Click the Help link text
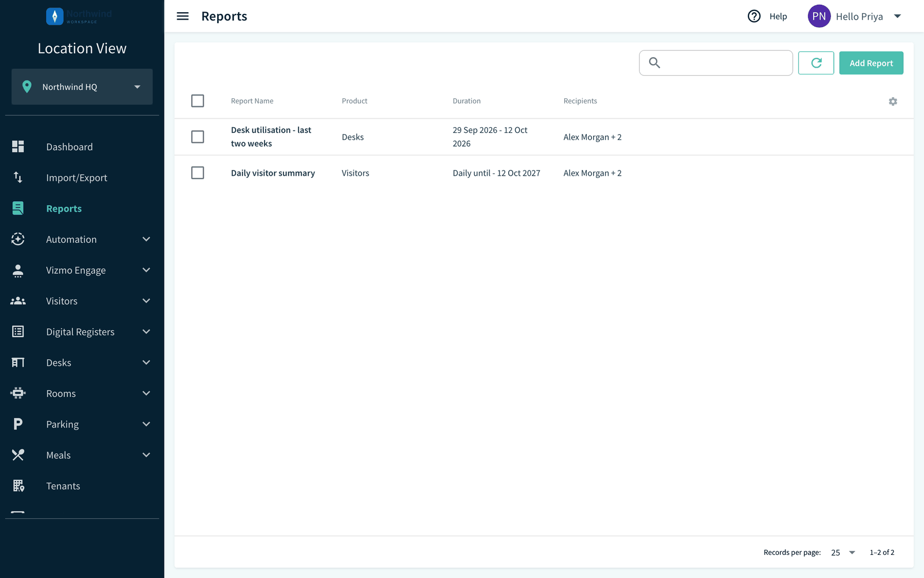924x578 pixels. pyautogui.click(x=778, y=16)
